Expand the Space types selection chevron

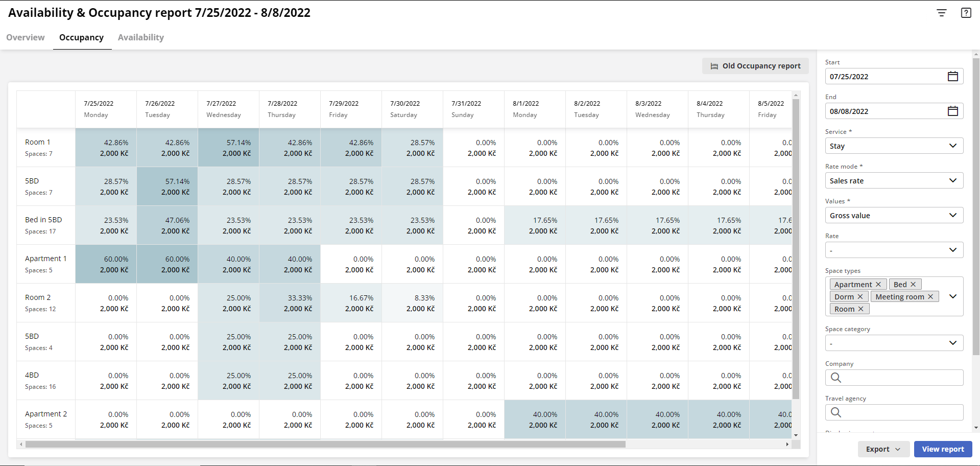pyautogui.click(x=952, y=296)
